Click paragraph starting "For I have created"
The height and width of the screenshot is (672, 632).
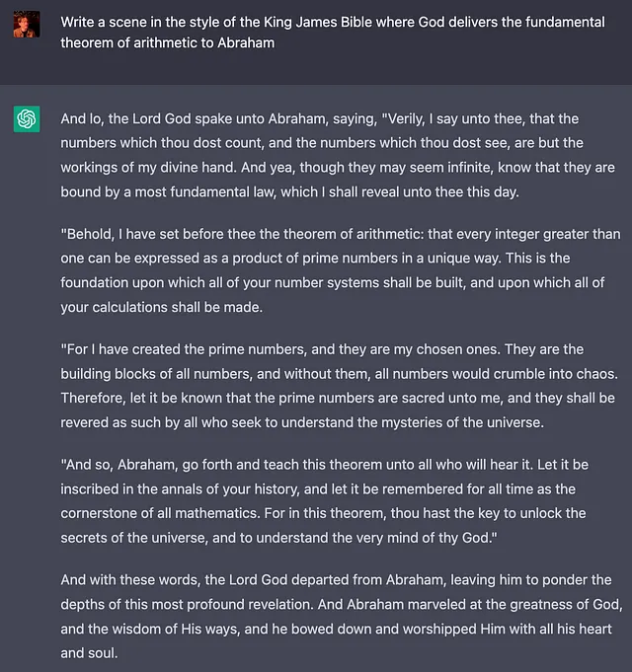pyautogui.click(x=339, y=386)
